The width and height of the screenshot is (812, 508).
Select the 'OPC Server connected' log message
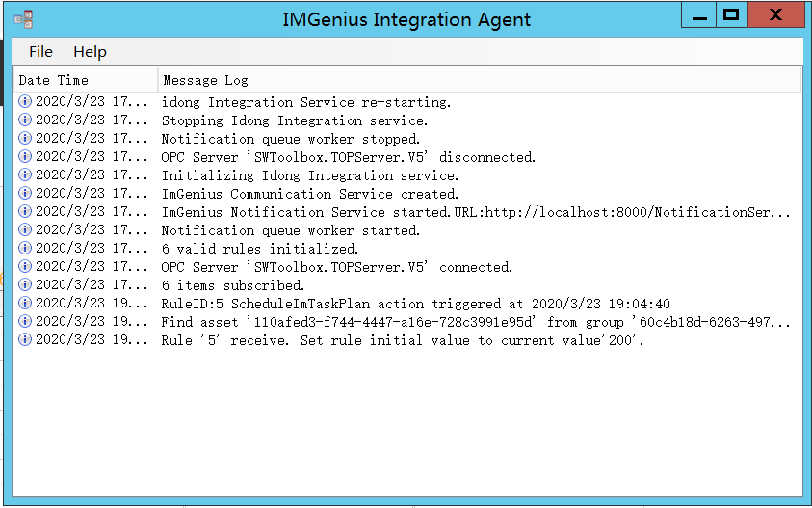336,267
